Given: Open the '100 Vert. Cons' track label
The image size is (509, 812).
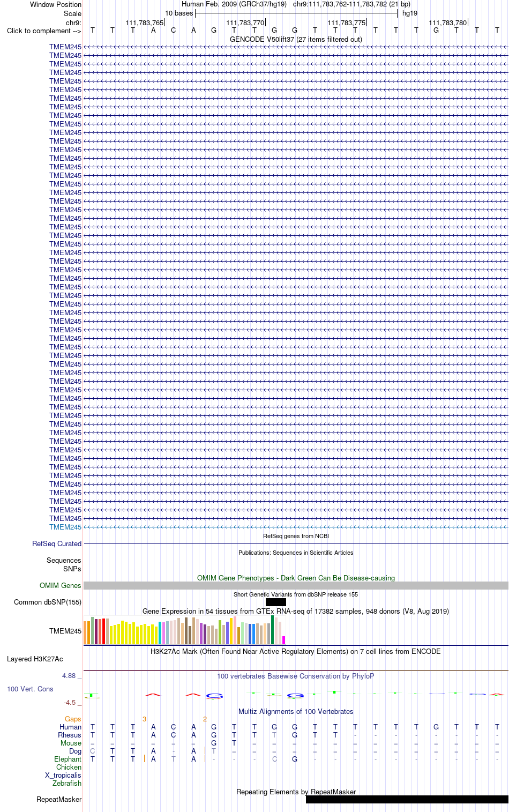Looking at the screenshot, I should tap(30, 689).
